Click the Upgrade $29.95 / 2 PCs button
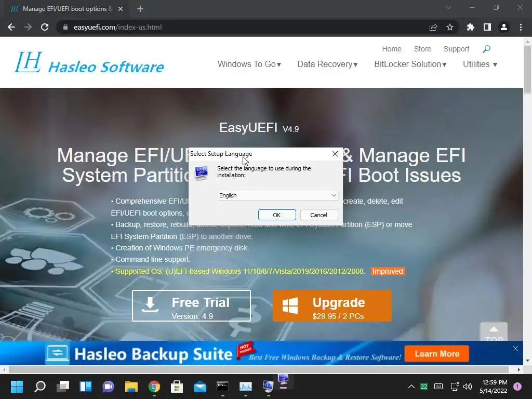This screenshot has height=399, width=532. (x=332, y=305)
